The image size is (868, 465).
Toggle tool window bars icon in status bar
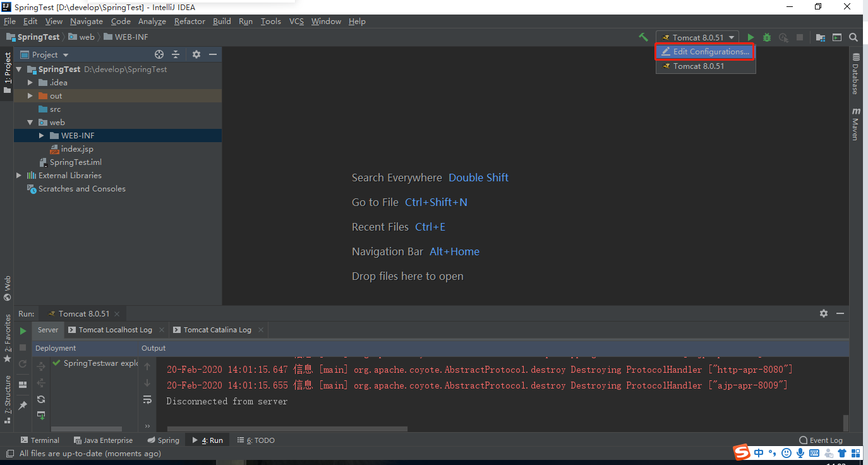coord(9,454)
